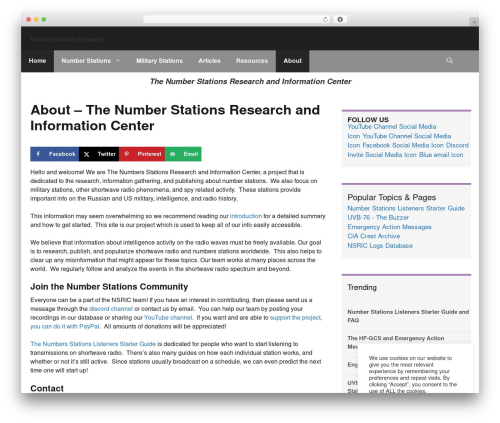Viewport: 500px width, 423px height.
Task: Open Number Stations Listeners Starter Guide sidebar link
Action: 406,208
